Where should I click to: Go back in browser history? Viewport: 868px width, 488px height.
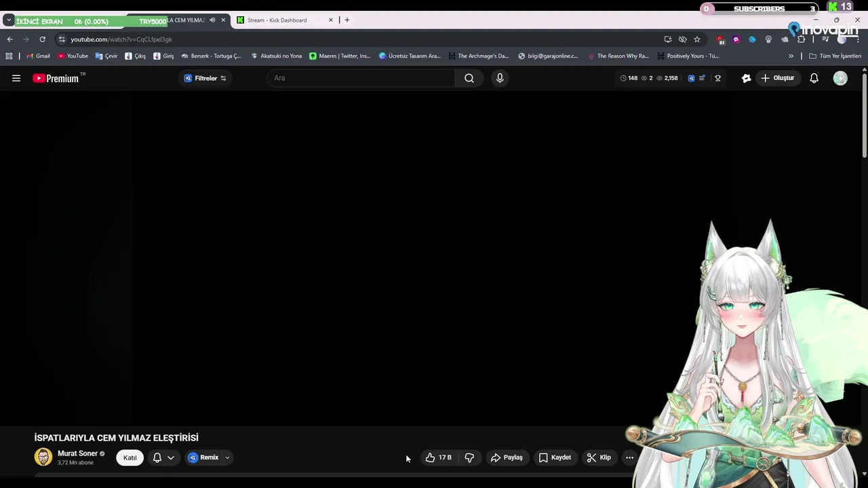point(9,39)
